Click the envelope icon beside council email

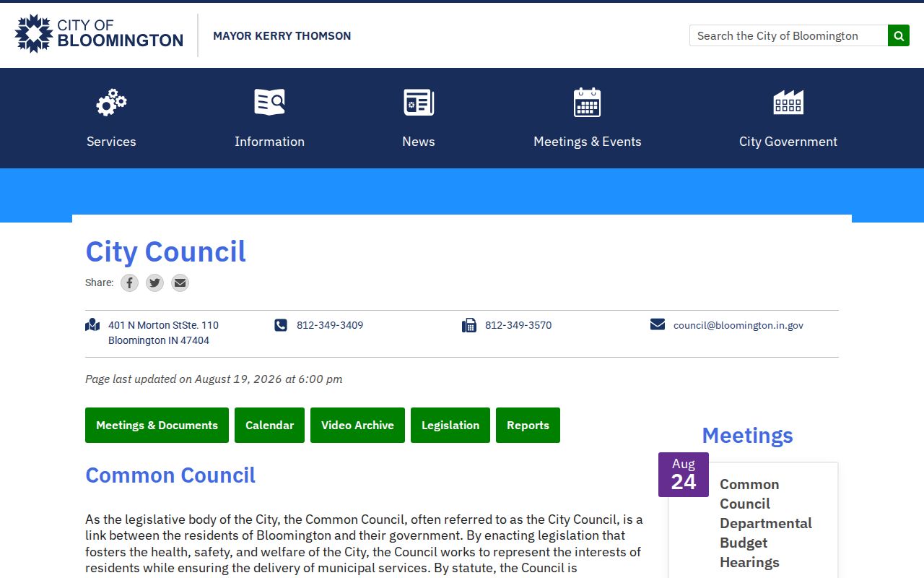pyautogui.click(x=658, y=324)
